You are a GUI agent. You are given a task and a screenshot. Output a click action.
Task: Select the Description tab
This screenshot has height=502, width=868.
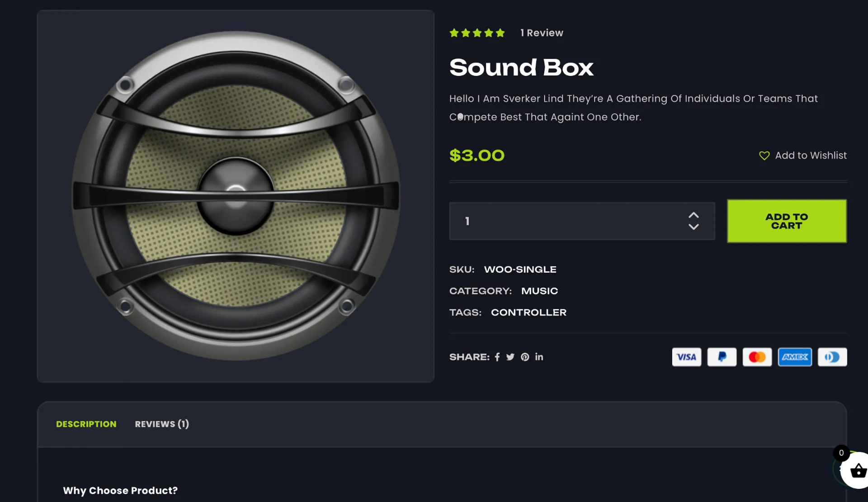[86, 424]
